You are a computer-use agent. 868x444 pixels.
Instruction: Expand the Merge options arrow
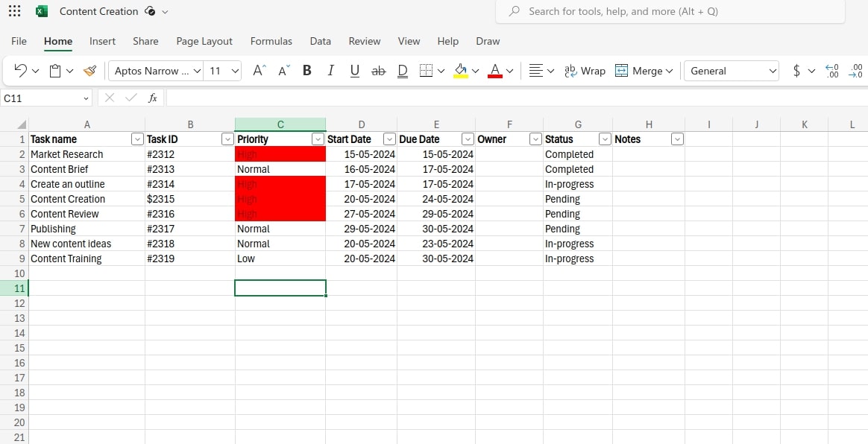click(x=669, y=71)
